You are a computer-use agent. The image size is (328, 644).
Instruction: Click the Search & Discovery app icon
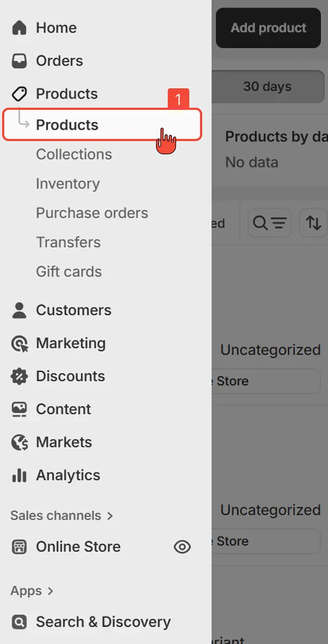[18, 622]
